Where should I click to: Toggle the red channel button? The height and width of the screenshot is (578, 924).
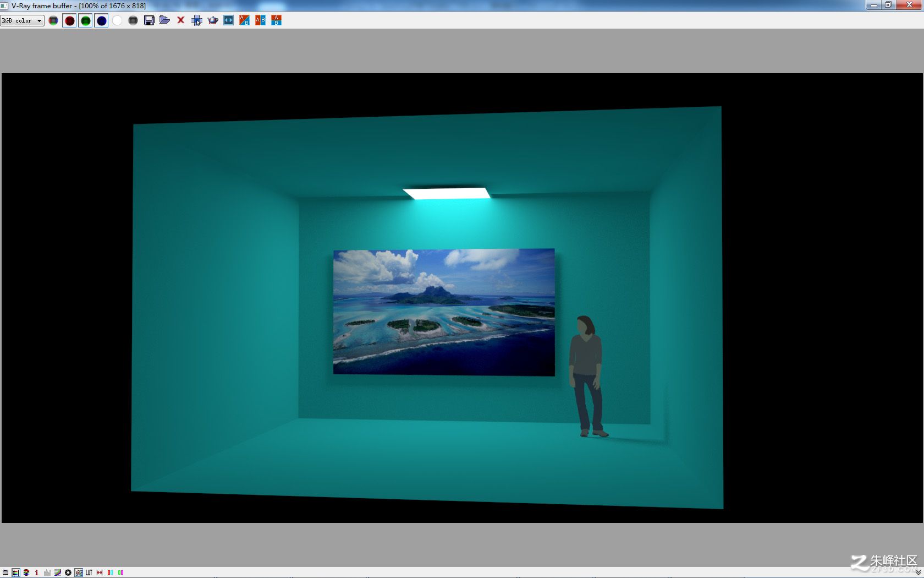tap(70, 20)
